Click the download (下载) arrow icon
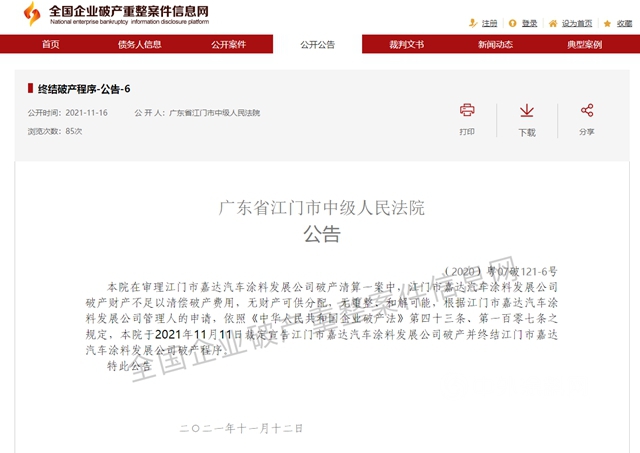This screenshot has width=640, height=453. coord(527,111)
